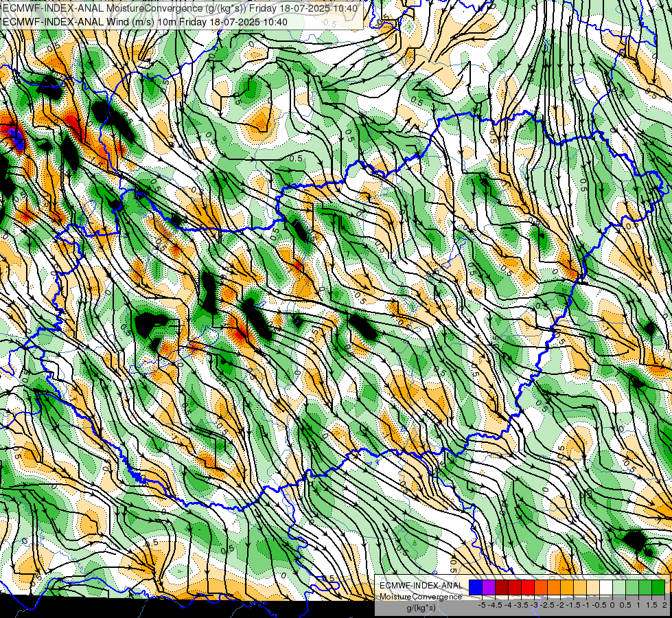Image resolution: width=672 pixels, height=618 pixels.
Task: Select the purple legend swatch
Action: click(x=489, y=587)
